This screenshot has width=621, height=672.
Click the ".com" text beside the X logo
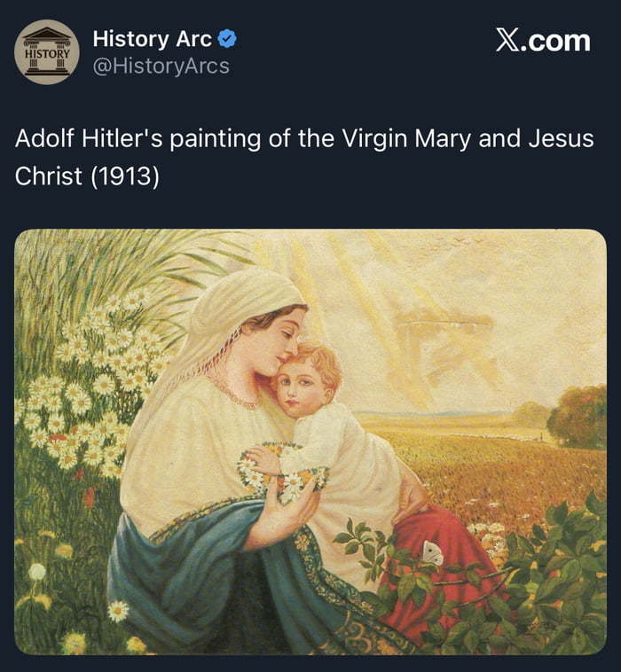(558, 41)
